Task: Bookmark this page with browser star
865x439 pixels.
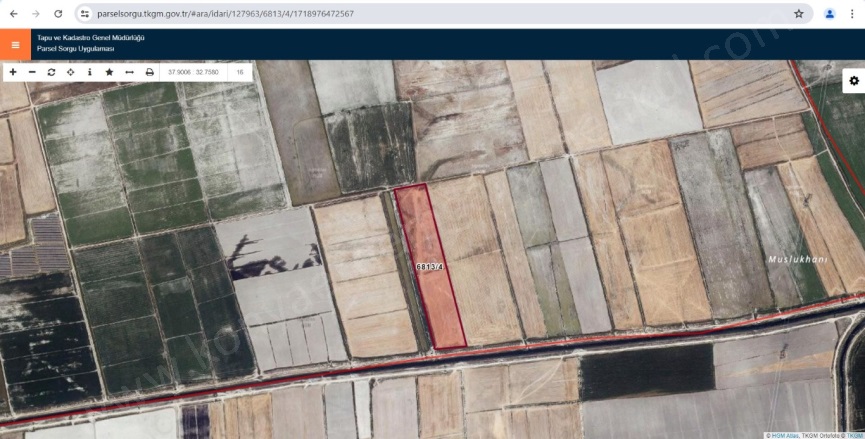Action: click(x=798, y=14)
